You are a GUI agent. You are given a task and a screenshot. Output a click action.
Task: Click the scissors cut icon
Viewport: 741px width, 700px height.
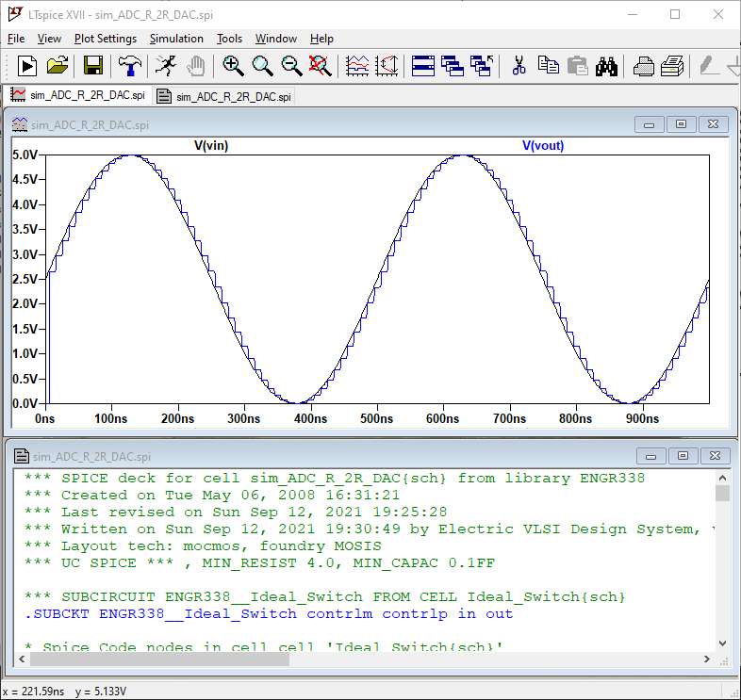(519, 66)
